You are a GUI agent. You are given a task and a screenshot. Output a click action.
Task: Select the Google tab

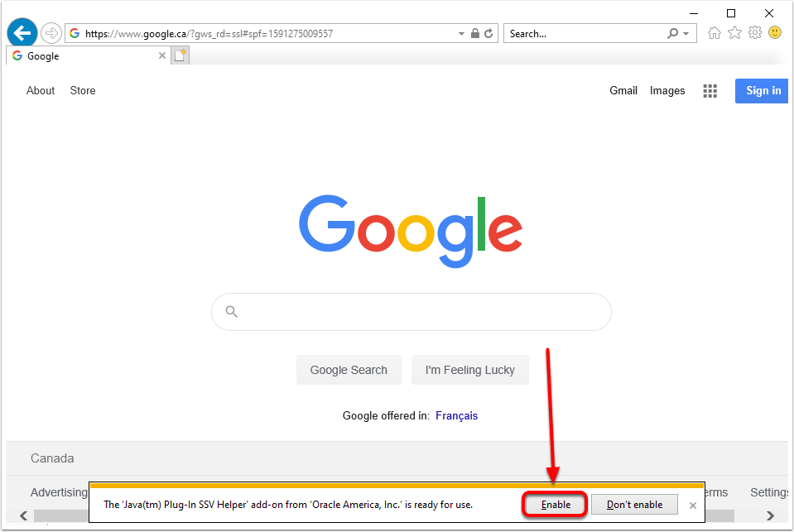[x=87, y=55]
